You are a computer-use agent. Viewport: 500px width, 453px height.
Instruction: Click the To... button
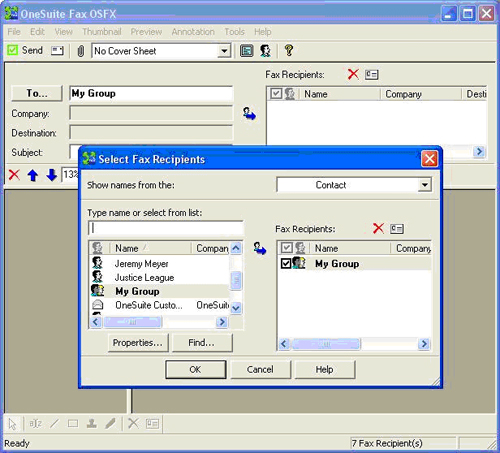(x=37, y=93)
